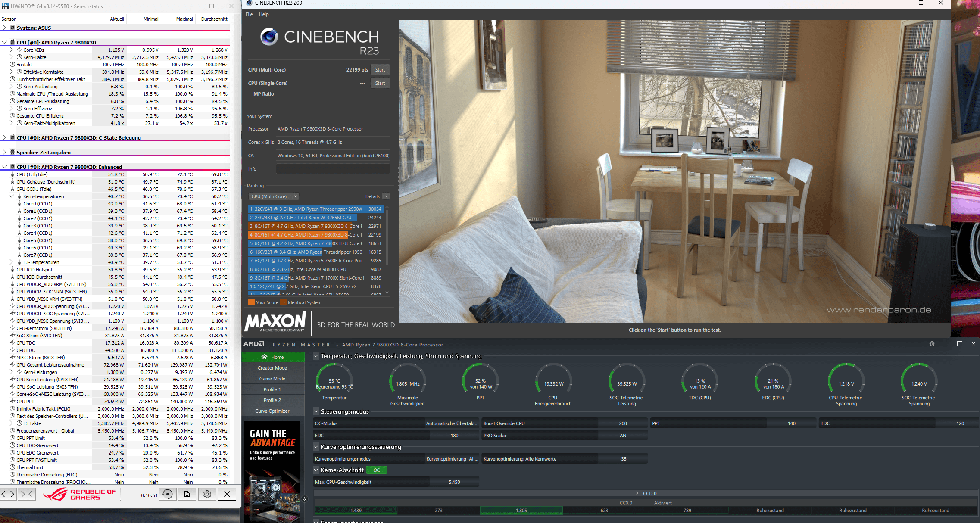This screenshot has height=523, width=980.
Task: Collapse the Kurvenoptimierungssteuerung section
Action: click(x=316, y=447)
